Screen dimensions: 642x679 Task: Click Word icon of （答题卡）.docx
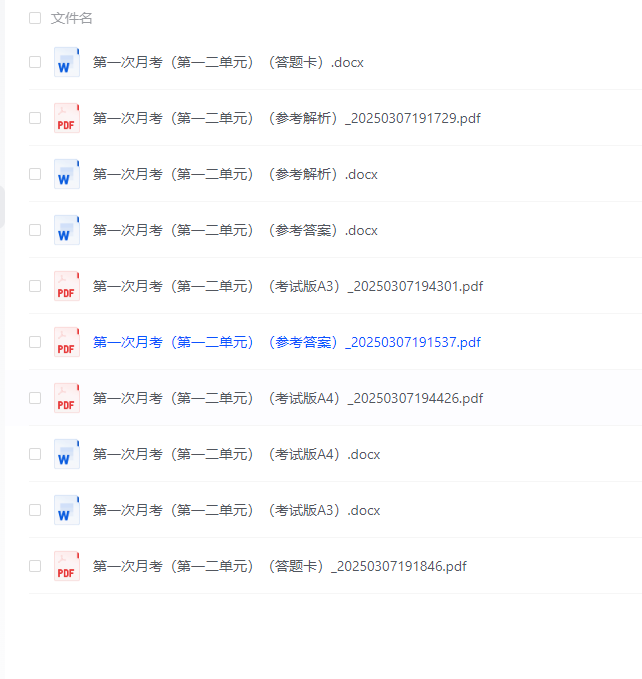click(67, 62)
